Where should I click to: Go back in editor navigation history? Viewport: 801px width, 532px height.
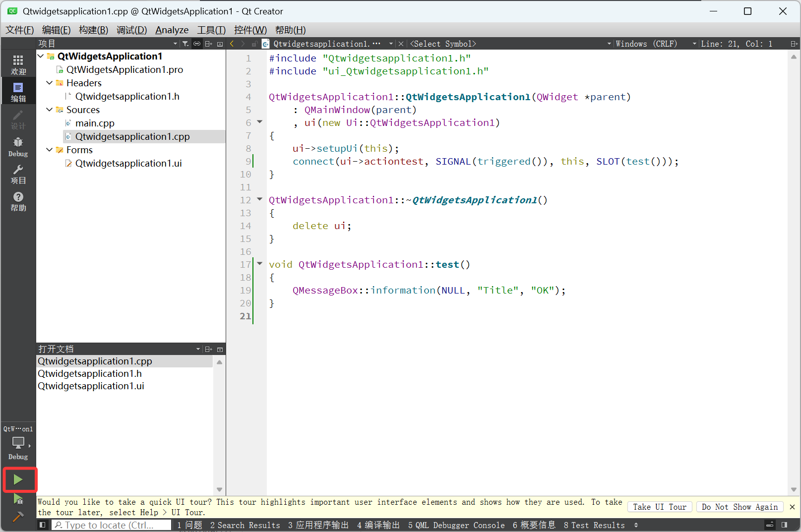[232, 44]
